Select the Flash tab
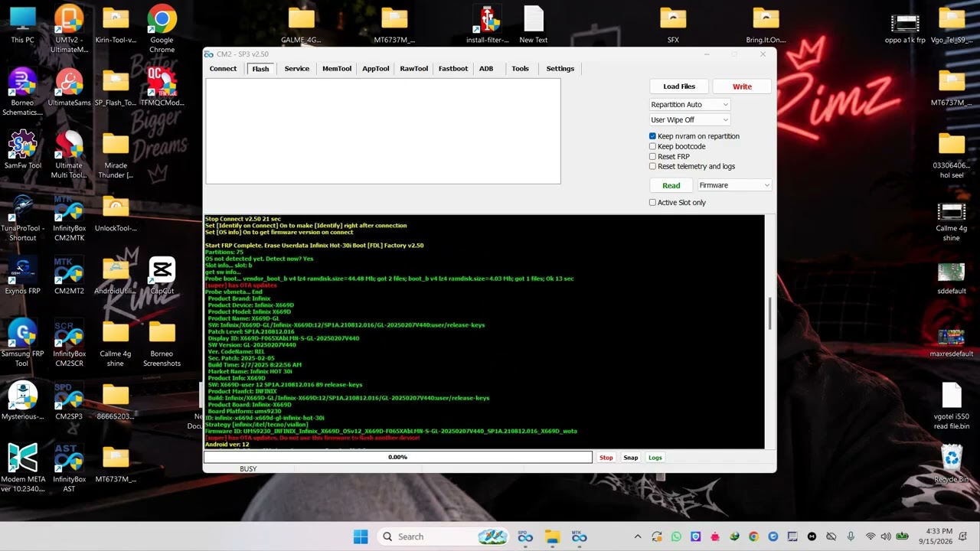 260,69
